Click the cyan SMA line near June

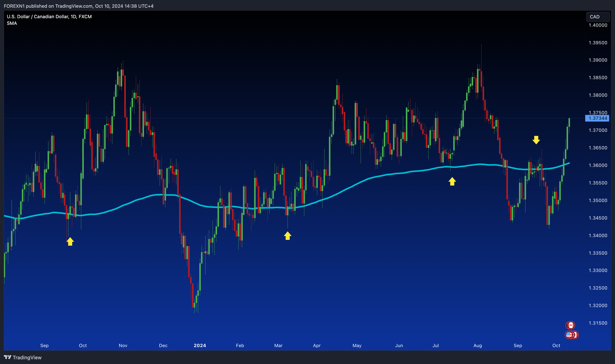(x=399, y=173)
